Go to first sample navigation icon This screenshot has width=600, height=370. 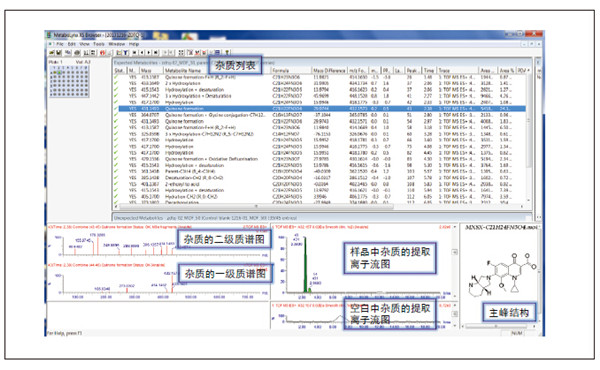pyautogui.click(x=134, y=52)
